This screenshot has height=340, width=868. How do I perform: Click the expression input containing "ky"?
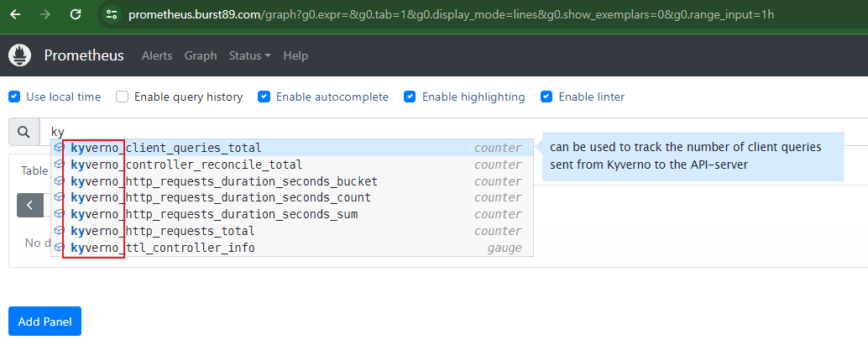click(453, 132)
